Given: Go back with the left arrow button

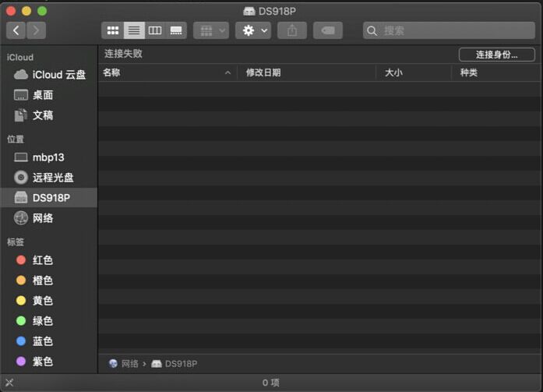Looking at the screenshot, I should [x=16, y=30].
